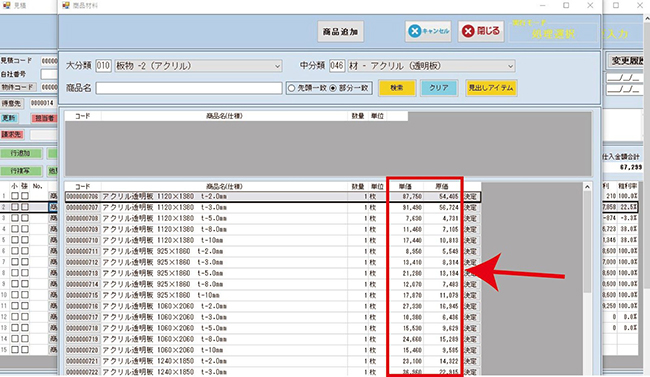
Task: Tick the second checkbox in row 11
Action: (25, 306)
